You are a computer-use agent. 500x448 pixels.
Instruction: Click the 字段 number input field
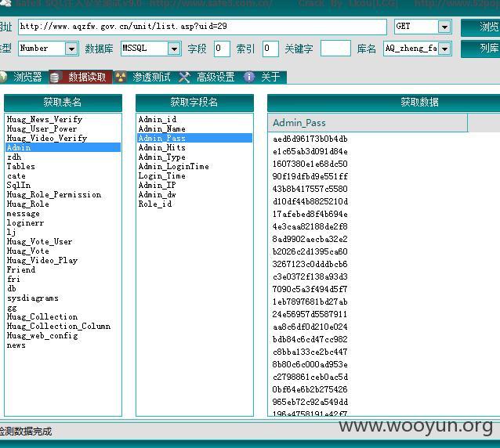pos(222,49)
